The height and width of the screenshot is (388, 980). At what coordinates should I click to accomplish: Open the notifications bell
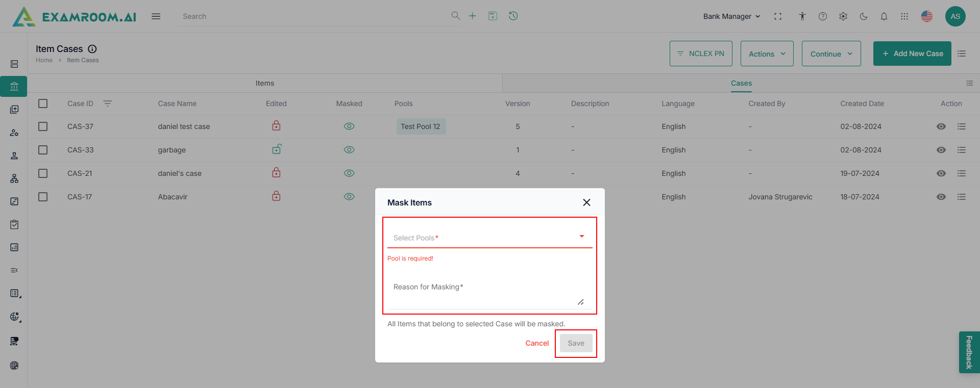tap(884, 16)
